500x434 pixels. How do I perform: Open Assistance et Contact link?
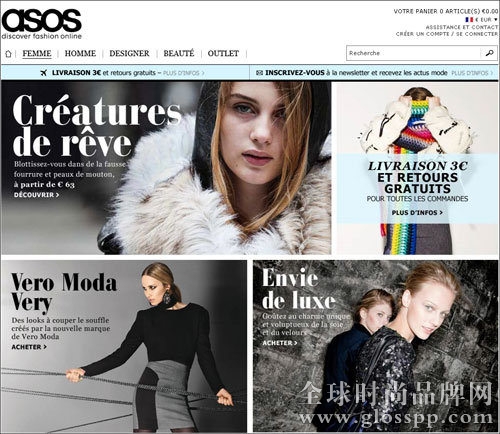click(462, 27)
